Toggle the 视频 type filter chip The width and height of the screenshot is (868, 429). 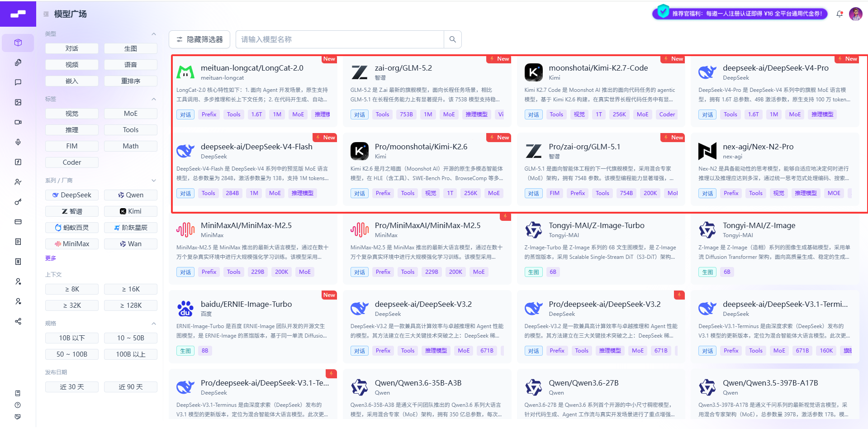tap(72, 65)
